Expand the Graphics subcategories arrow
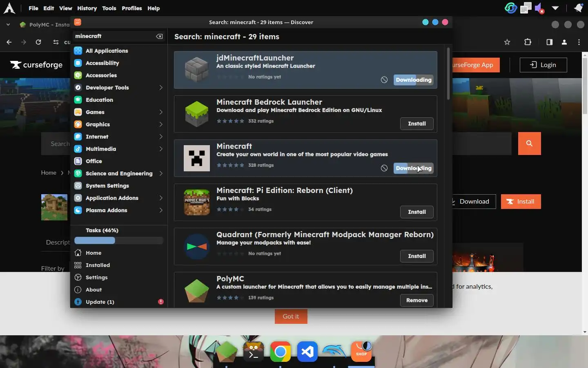Image resolution: width=588 pixels, height=368 pixels. click(161, 124)
